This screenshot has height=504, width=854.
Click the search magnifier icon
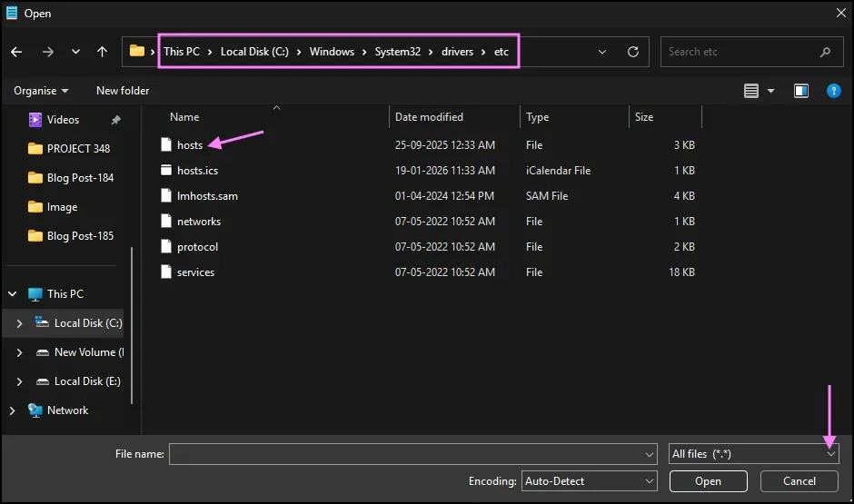[x=825, y=52]
